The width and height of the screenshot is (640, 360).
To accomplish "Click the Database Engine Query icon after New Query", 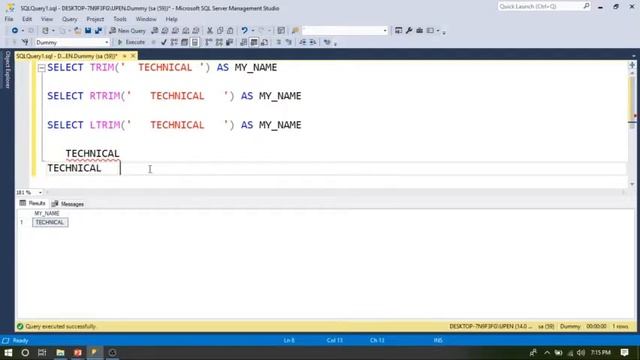I will (155, 31).
